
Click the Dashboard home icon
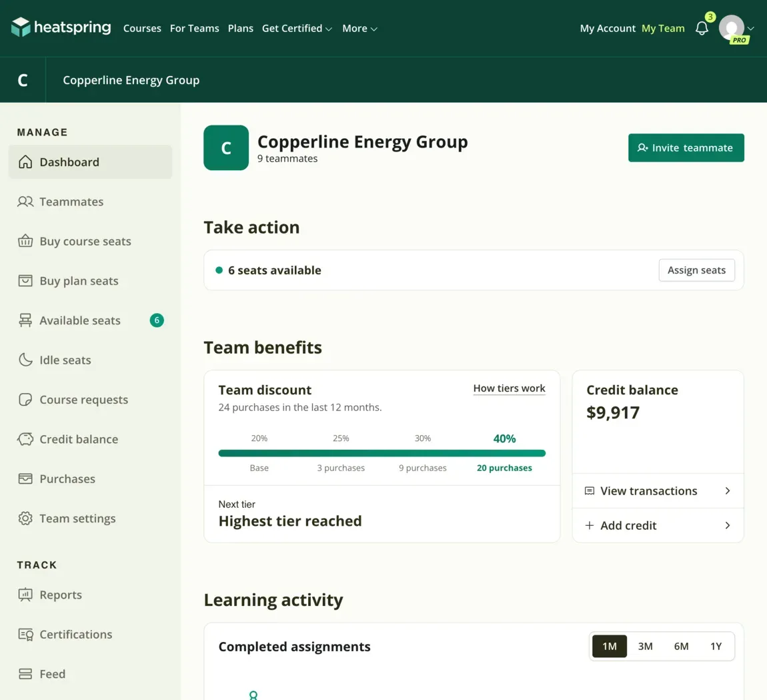(25, 162)
